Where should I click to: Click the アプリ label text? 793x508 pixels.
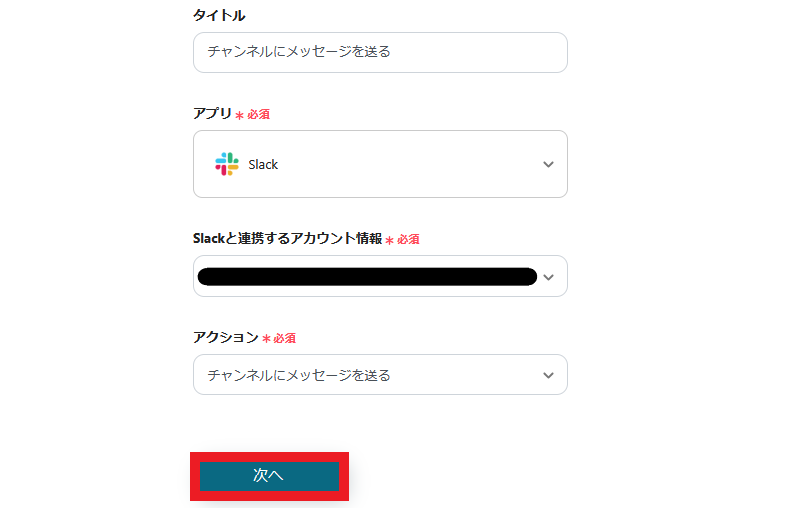pos(212,114)
